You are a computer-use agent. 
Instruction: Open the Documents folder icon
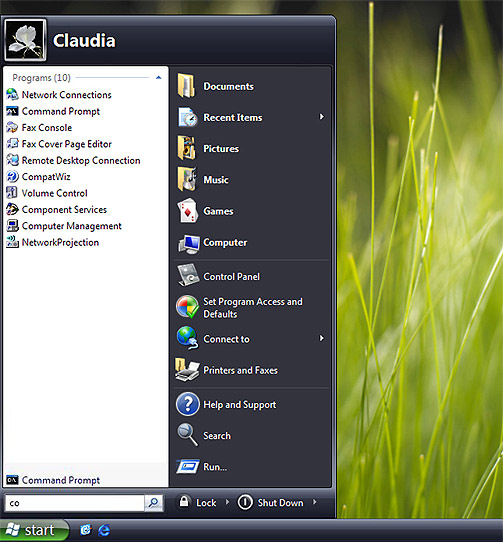[187, 86]
